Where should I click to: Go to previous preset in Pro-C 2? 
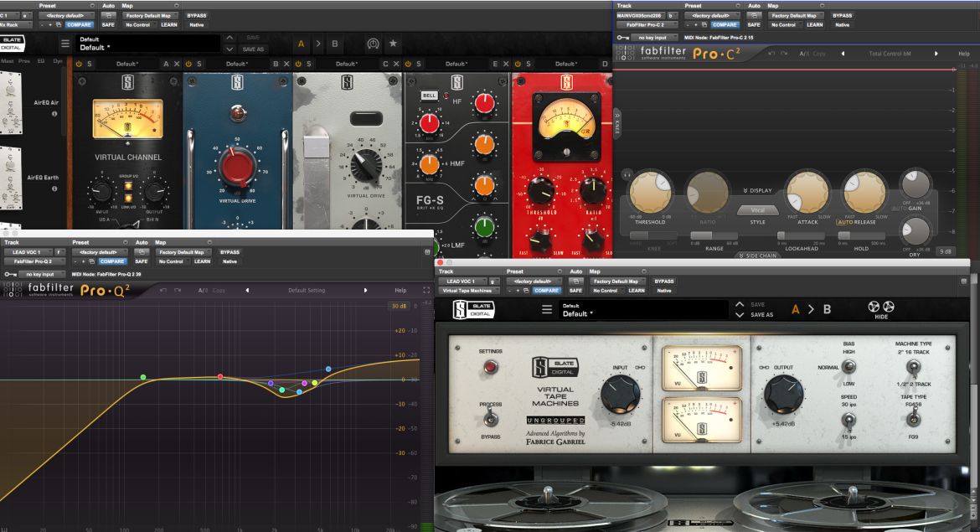(843, 54)
